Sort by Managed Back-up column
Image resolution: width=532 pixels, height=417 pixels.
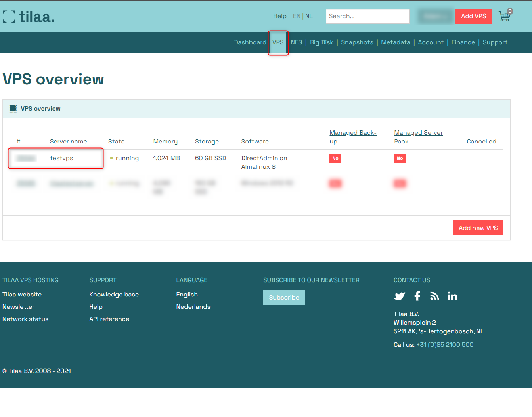[353, 137]
